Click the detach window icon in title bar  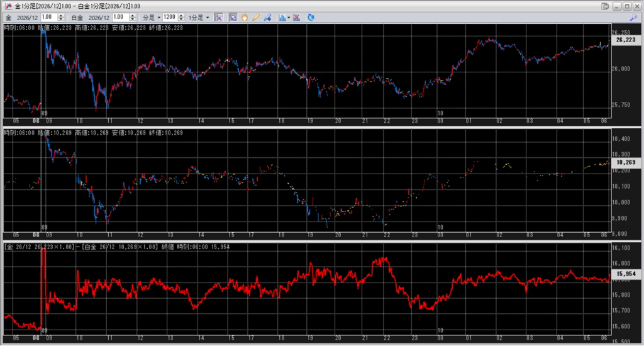click(605, 6)
